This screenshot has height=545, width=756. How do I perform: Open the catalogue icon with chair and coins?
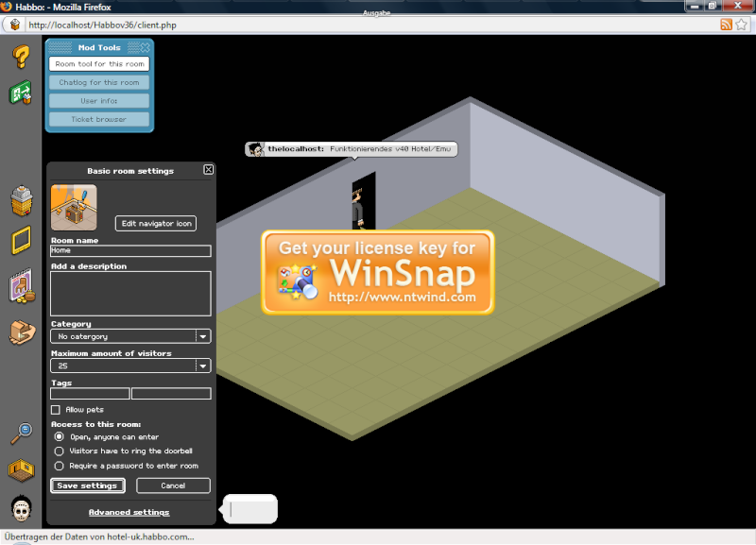click(22, 286)
